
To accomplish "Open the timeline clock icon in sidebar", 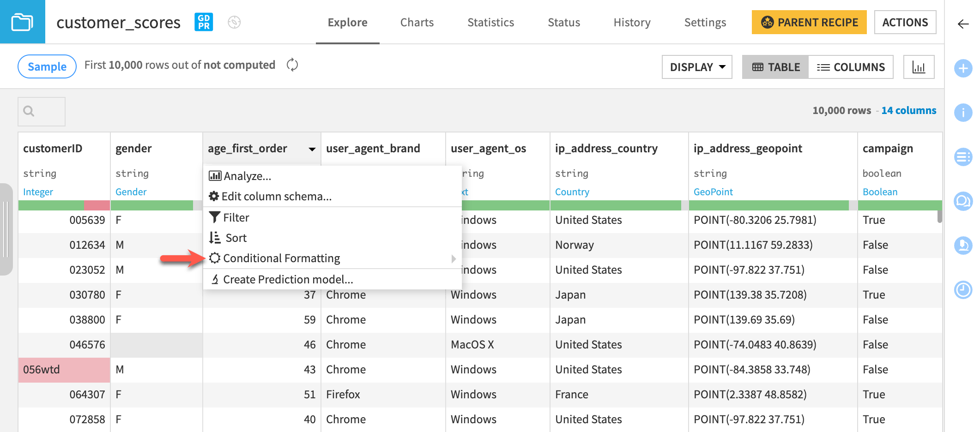I will [963, 290].
